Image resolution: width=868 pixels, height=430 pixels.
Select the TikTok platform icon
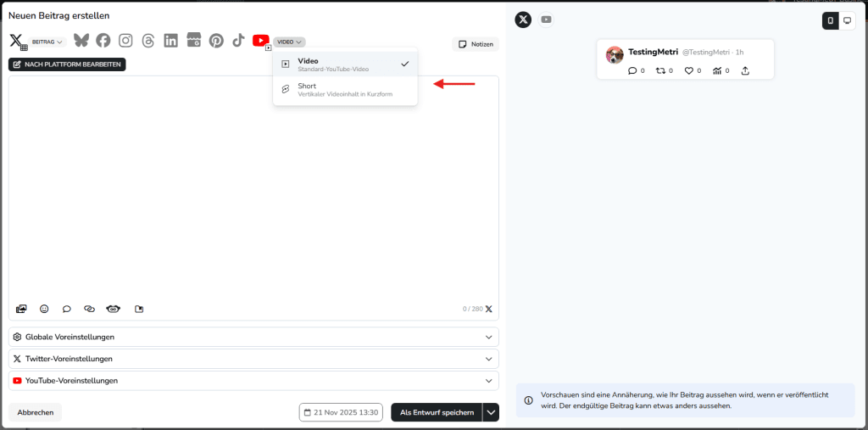click(x=238, y=41)
